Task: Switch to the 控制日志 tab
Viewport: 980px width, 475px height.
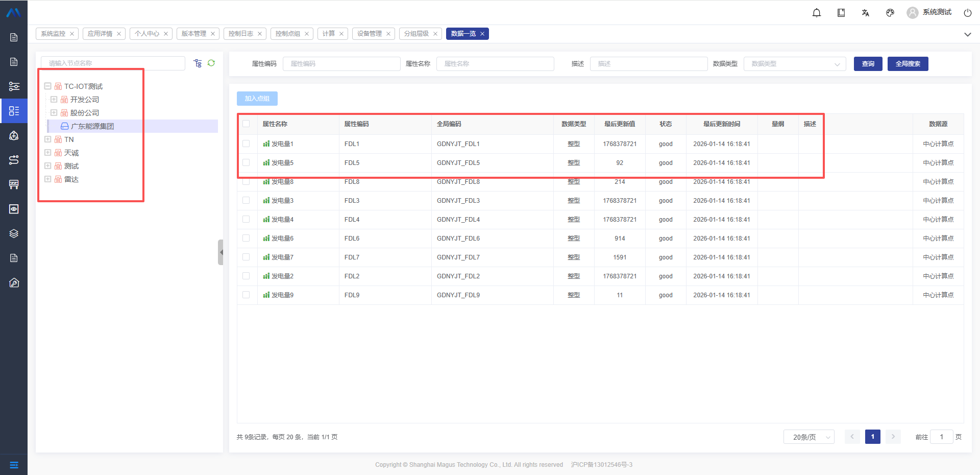Action: click(x=241, y=34)
